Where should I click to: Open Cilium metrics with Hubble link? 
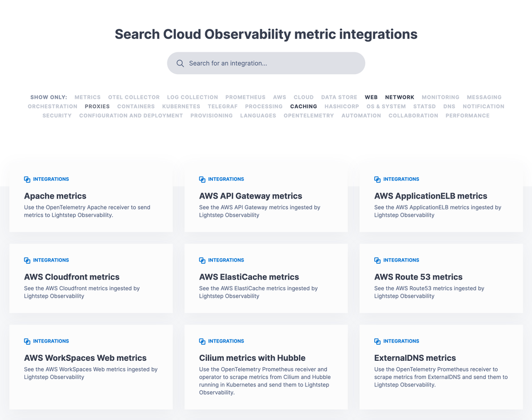click(252, 358)
